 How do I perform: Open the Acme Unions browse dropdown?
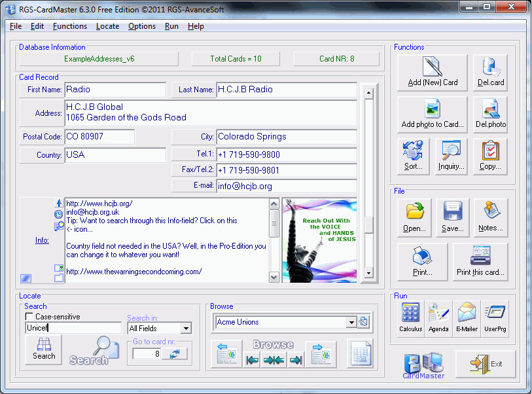click(x=351, y=322)
